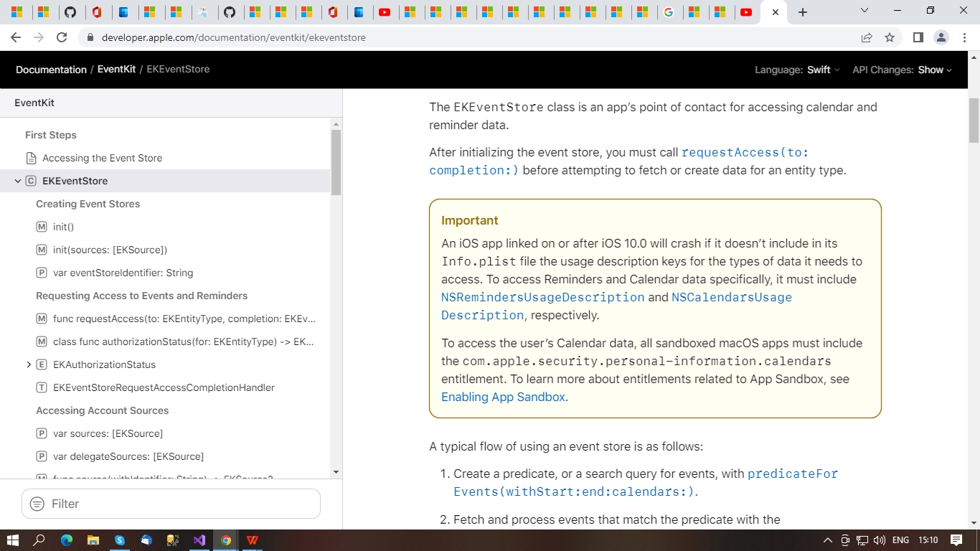Image resolution: width=980 pixels, height=551 pixels.
Task: Reload the current page
Action: pos(62,37)
